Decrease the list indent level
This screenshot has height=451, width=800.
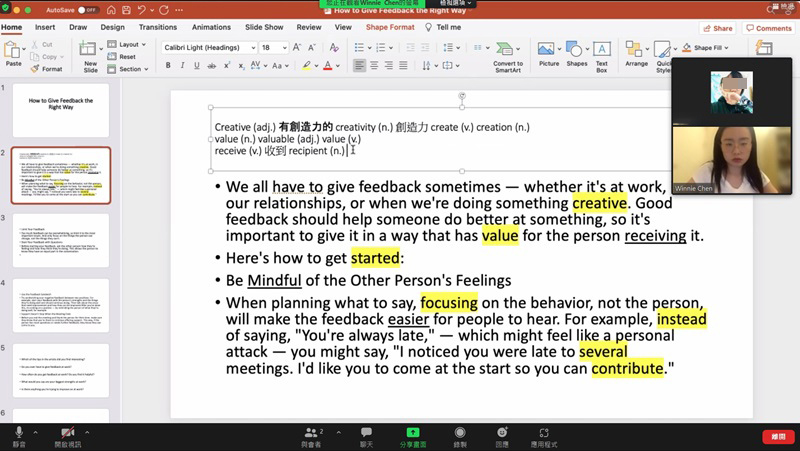410,47
